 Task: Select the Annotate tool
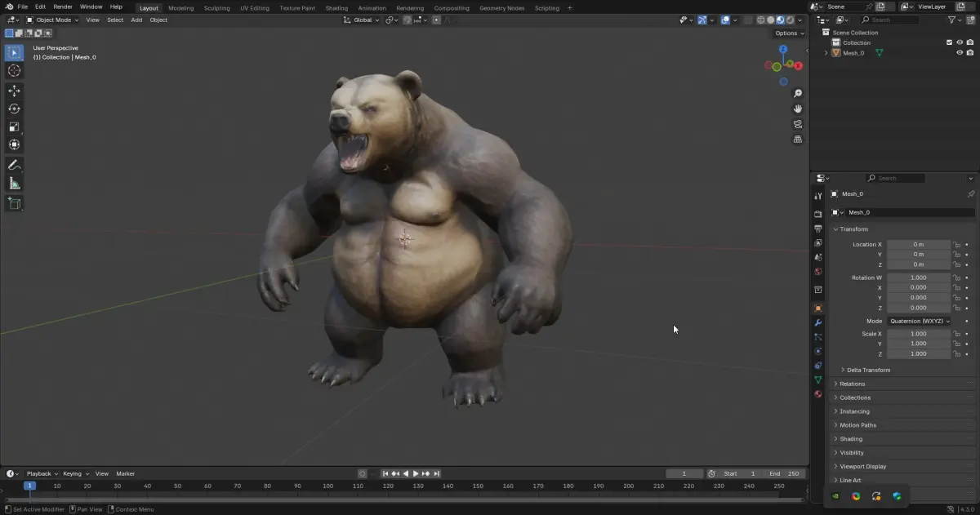[x=14, y=165]
